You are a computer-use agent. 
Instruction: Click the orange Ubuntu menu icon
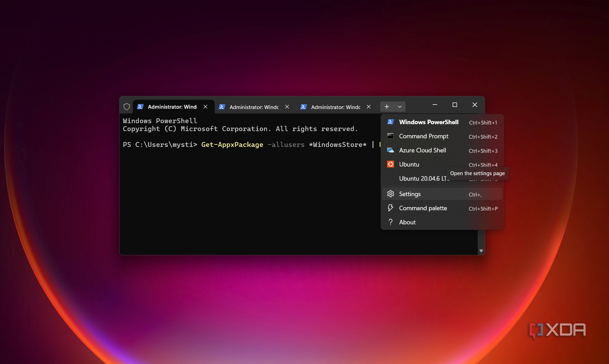390,164
